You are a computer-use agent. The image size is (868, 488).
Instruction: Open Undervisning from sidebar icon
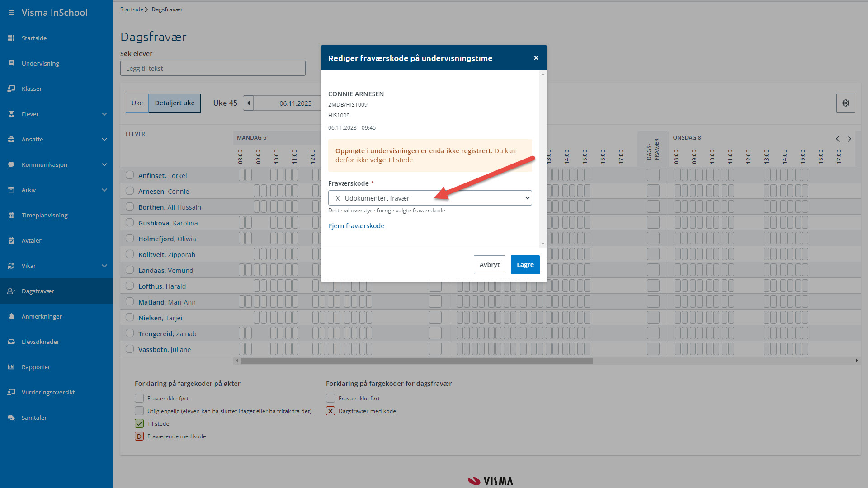pos(11,63)
